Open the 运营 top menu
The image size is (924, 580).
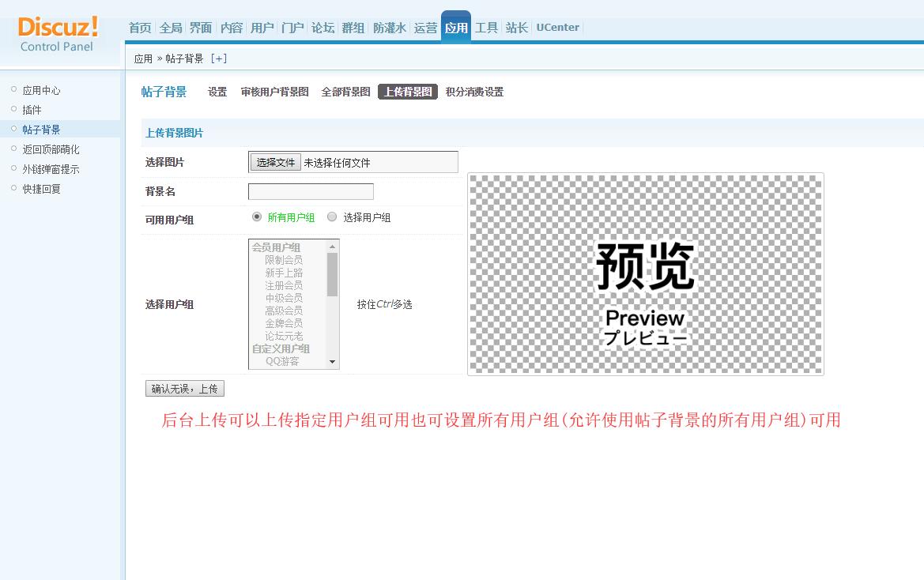point(425,28)
